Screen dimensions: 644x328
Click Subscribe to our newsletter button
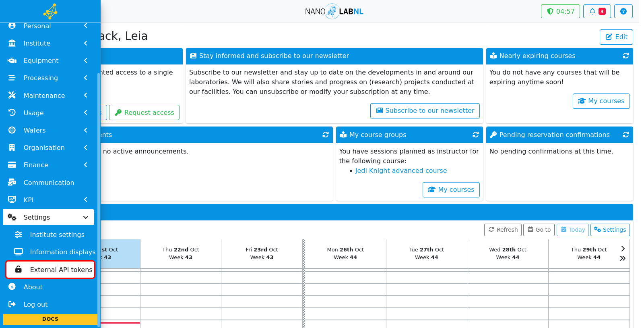[x=425, y=111]
